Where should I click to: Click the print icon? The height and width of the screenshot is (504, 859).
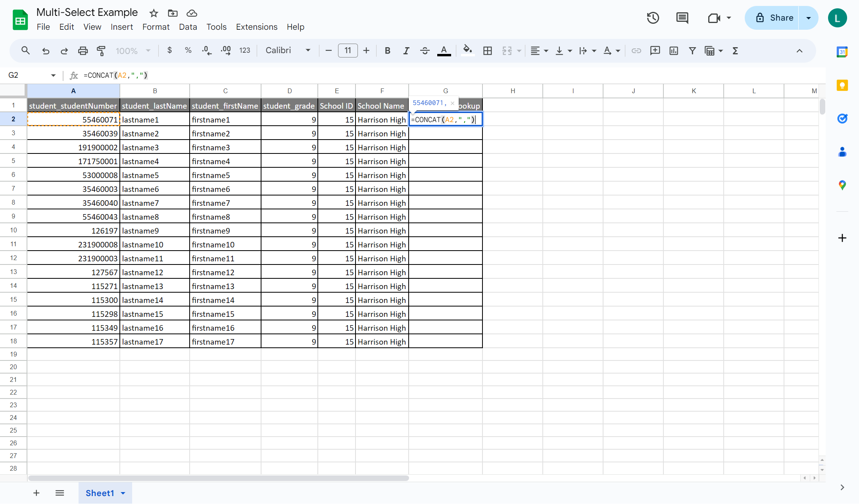coord(83,51)
